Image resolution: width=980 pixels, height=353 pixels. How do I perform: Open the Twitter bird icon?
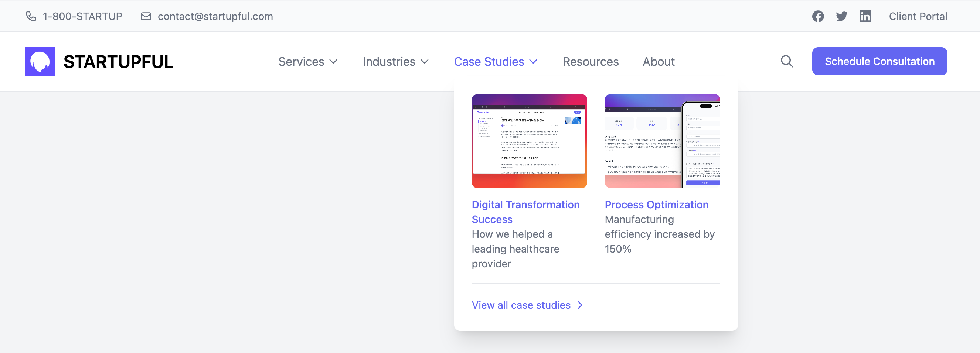(x=841, y=16)
